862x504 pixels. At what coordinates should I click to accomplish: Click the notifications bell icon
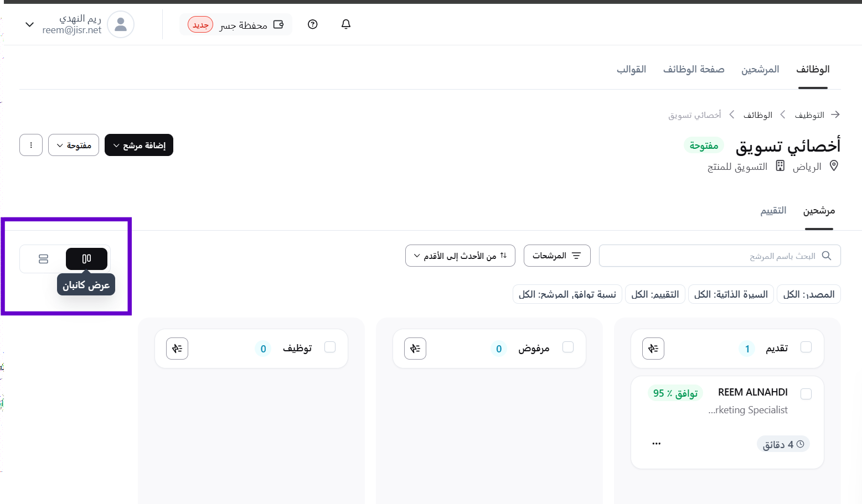coord(346,24)
